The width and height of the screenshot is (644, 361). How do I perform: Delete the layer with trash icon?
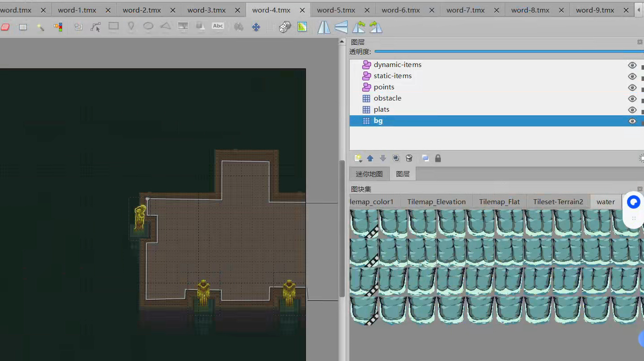(409, 158)
